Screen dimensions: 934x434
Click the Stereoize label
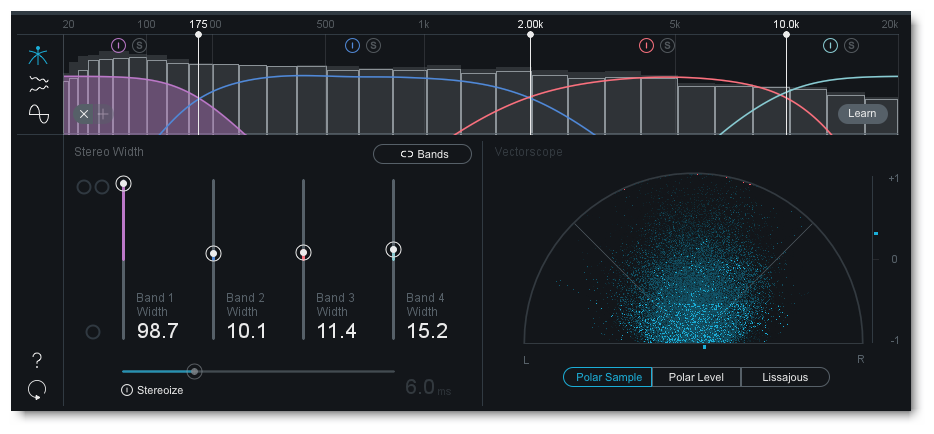coord(160,391)
